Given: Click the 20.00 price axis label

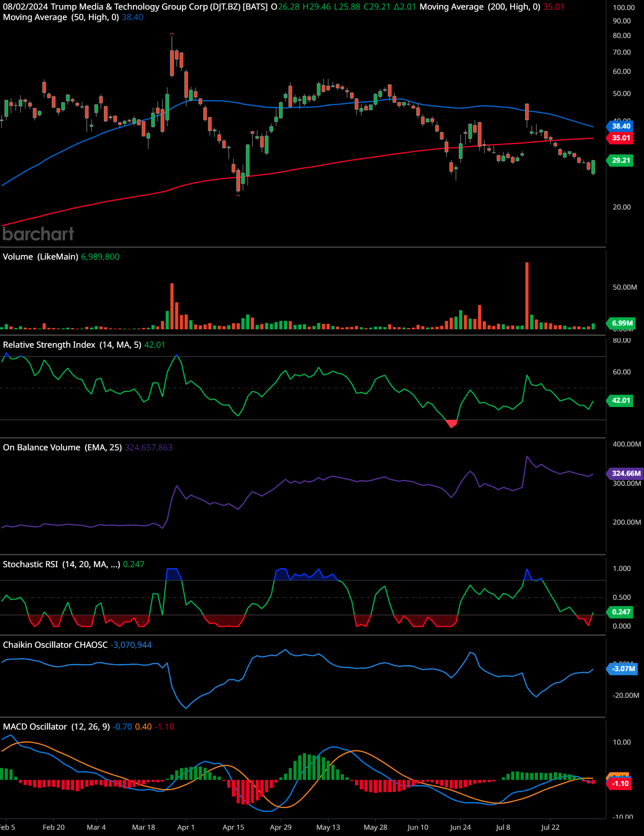Looking at the screenshot, I should click(621, 207).
